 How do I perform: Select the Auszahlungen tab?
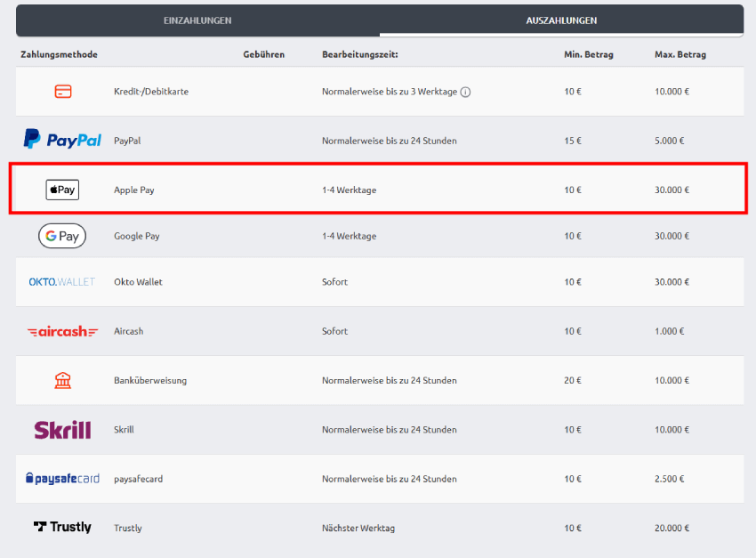click(x=561, y=20)
